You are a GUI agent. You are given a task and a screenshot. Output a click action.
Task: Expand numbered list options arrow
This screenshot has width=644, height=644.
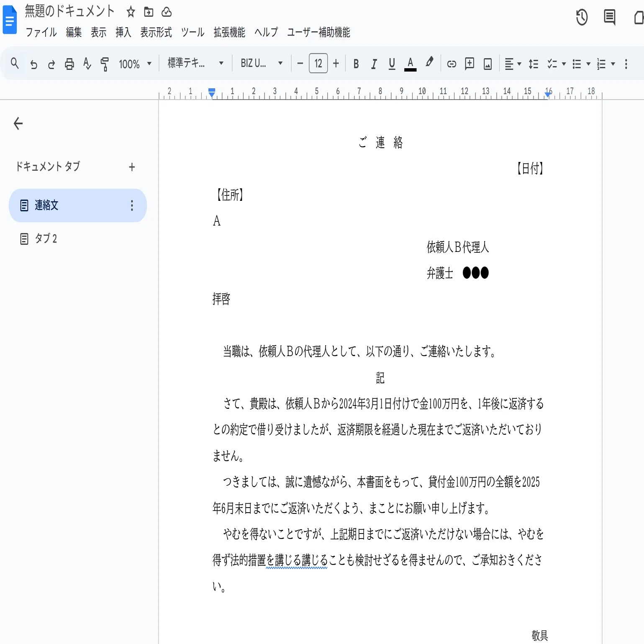pyautogui.click(x=613, y=64)
